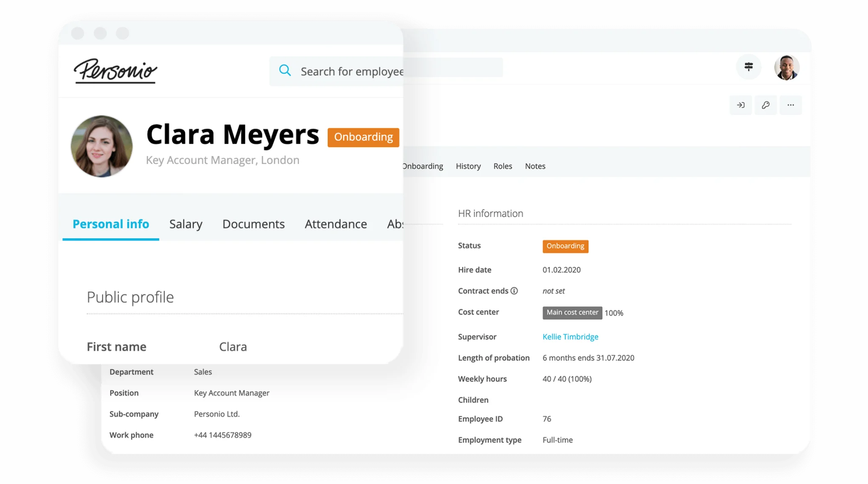Switch to the Documents tab
This screenshot has height=484, width=868.
tap(253, 223)
